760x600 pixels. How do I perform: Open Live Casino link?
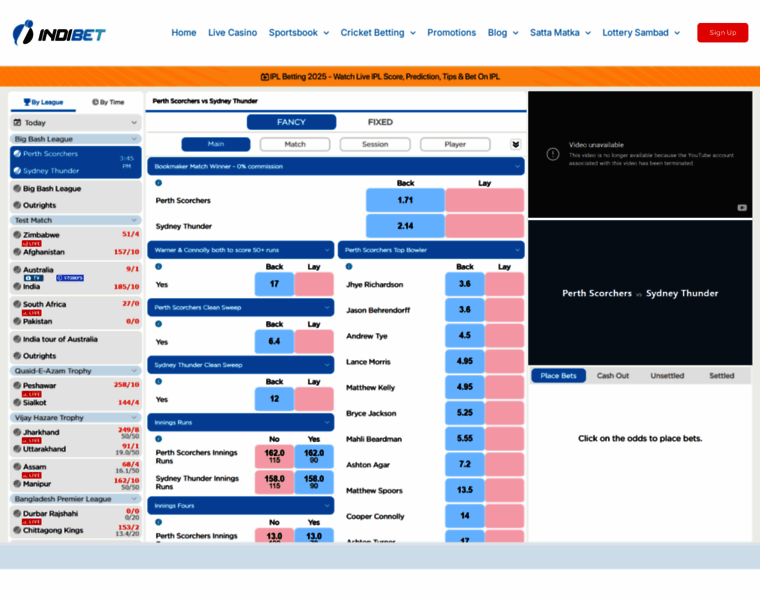[233, 32]
